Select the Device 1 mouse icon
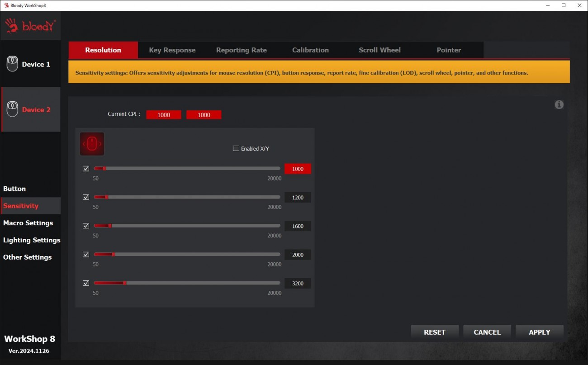588x365 pixels. click(x=13, y=64)
